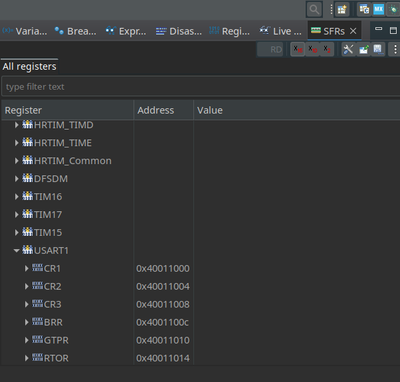400x382 pixels.
Task: Click the type filter text field
Action: pos(201,87)
